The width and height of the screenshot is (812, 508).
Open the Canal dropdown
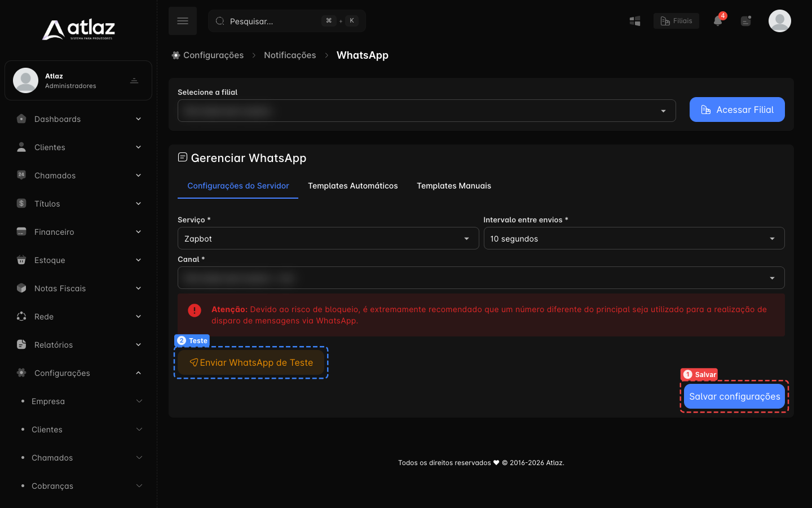pyautogui.click(x=481, y=278)
